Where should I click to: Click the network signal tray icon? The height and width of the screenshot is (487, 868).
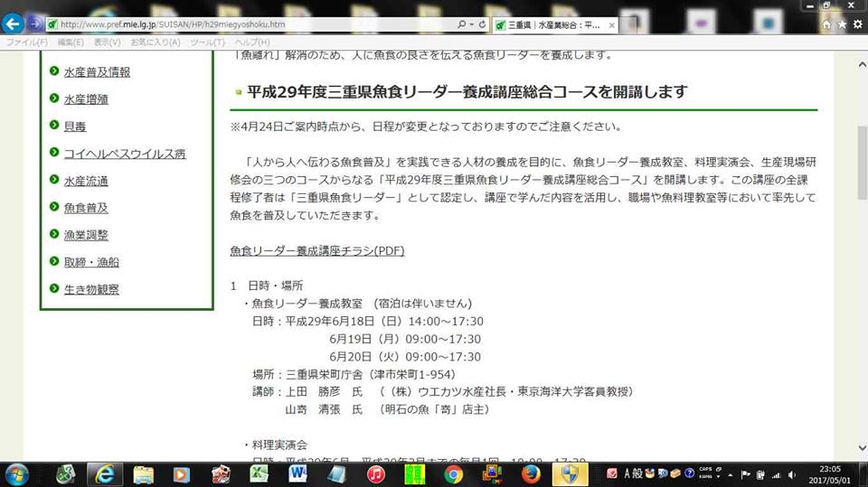[x=777, y=475]
